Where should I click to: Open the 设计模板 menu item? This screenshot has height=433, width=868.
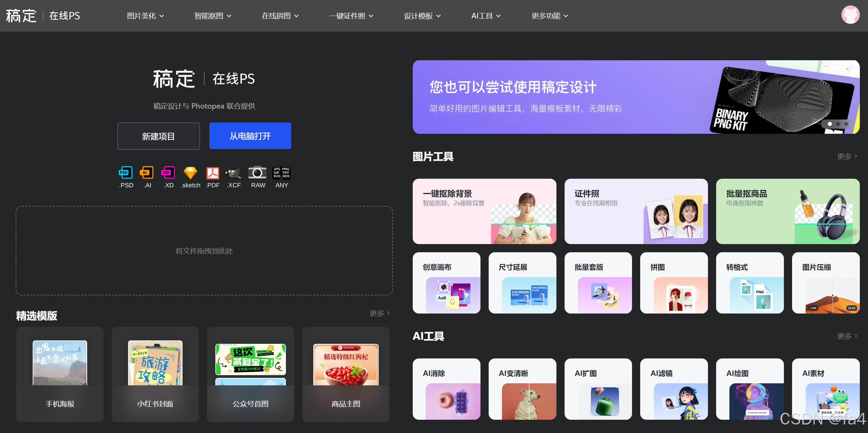point(422,16)
